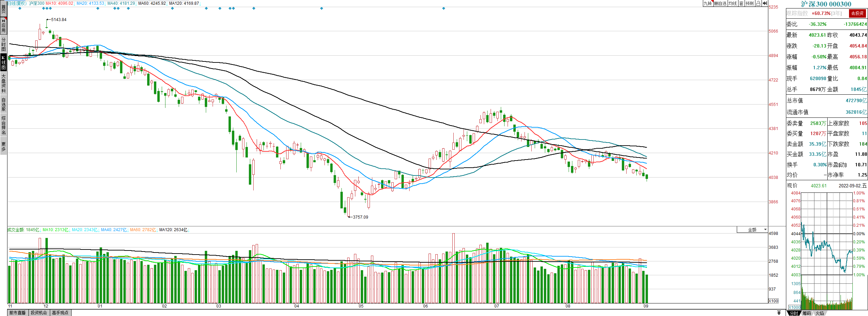This screenshot has height=316, width=868.
Task: Click the jump-to-end arrow icon
Action: 765,3
